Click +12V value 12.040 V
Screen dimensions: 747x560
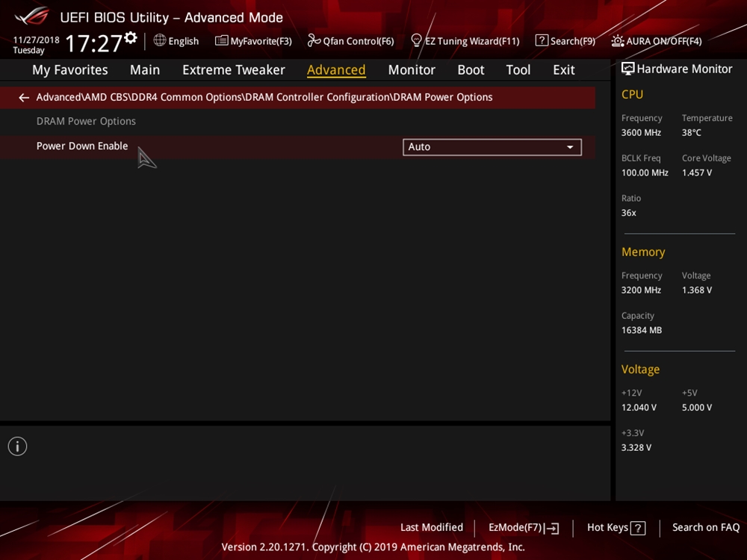pyautogui.click(x=639, y=408)
